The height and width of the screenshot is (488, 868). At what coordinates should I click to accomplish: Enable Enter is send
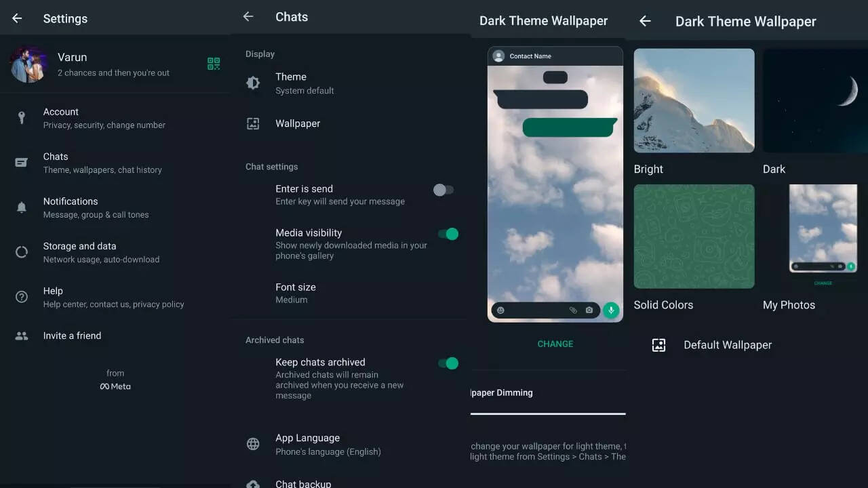click(x=444, y=190)
